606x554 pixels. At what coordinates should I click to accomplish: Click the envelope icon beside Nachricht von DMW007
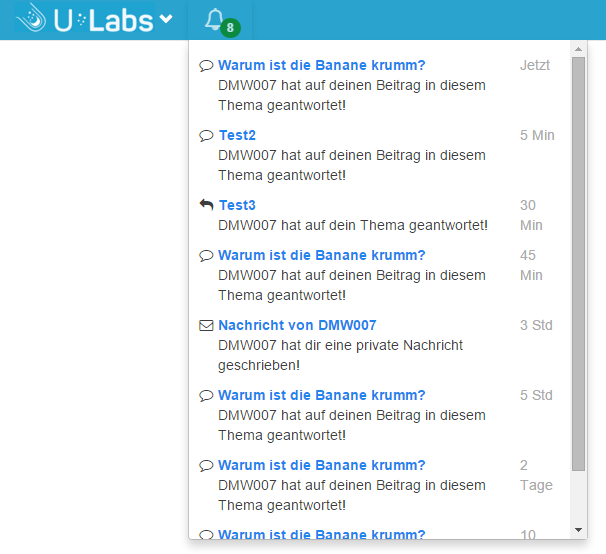coord(207,325)
